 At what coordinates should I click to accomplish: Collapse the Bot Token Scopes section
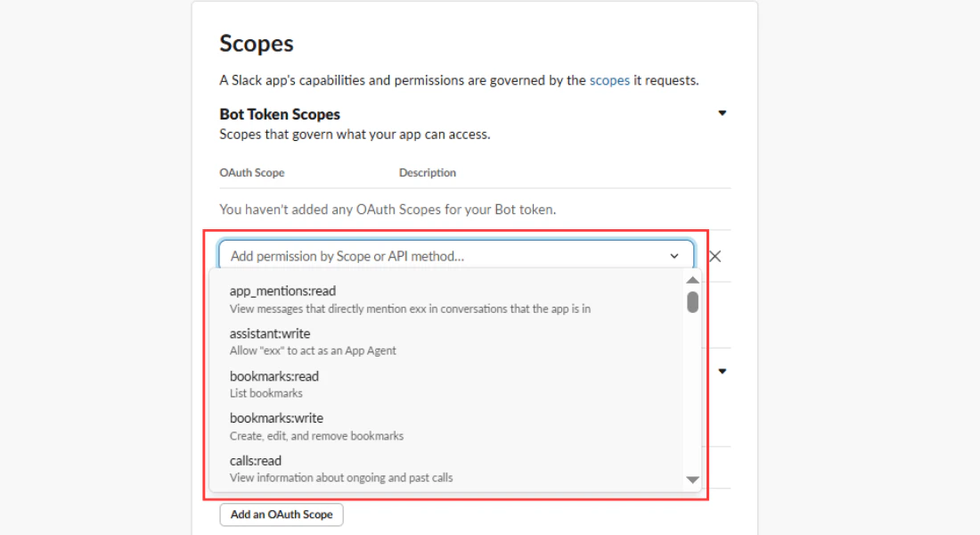[723, 112]
